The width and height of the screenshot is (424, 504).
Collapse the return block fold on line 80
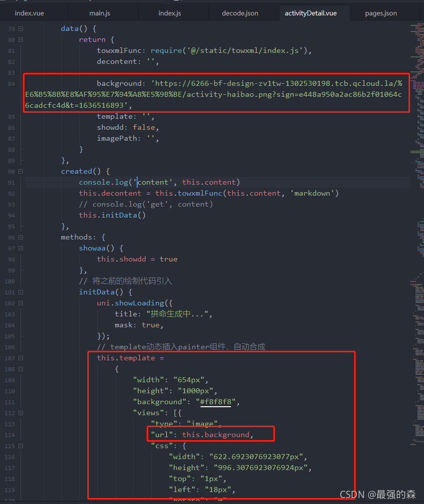[x=20, y=39]
